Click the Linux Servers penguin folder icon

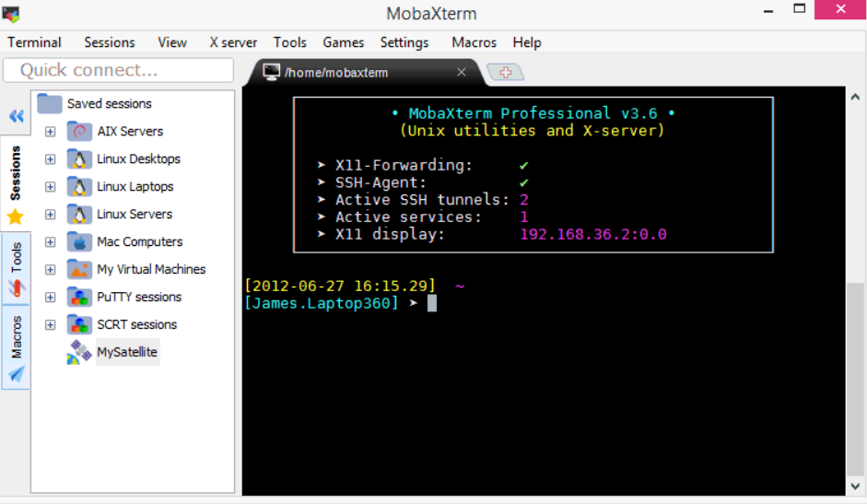(x=79, y=214)
